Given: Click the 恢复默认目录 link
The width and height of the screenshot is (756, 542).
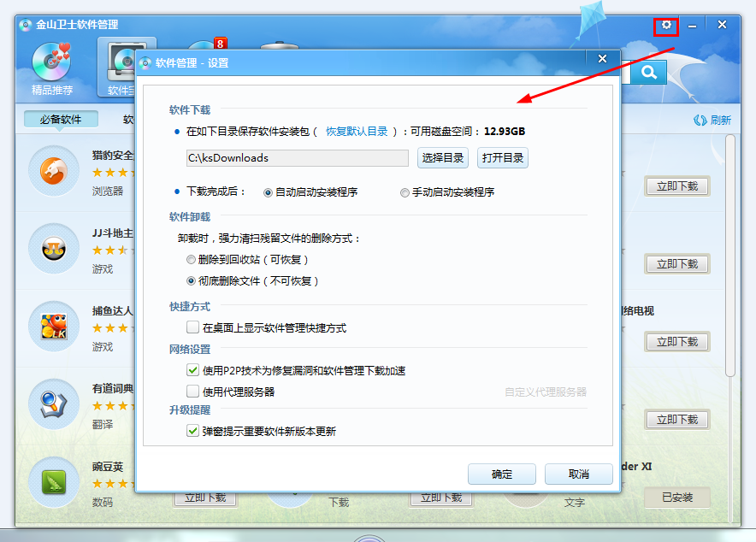Looking at the screenshot, I should coord(357,132).
